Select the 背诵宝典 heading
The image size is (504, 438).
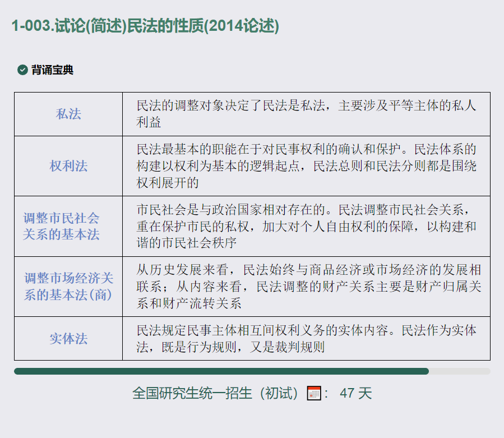pos(52,70)
